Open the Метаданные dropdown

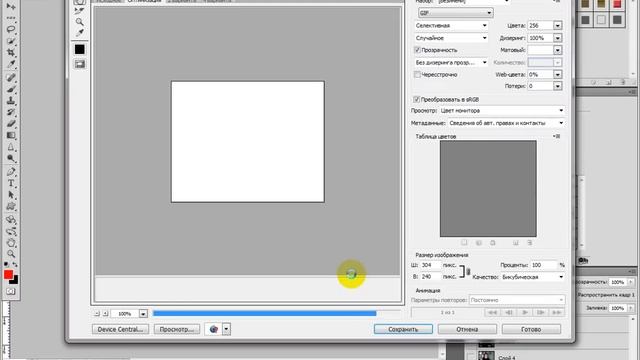coord(507,123)
